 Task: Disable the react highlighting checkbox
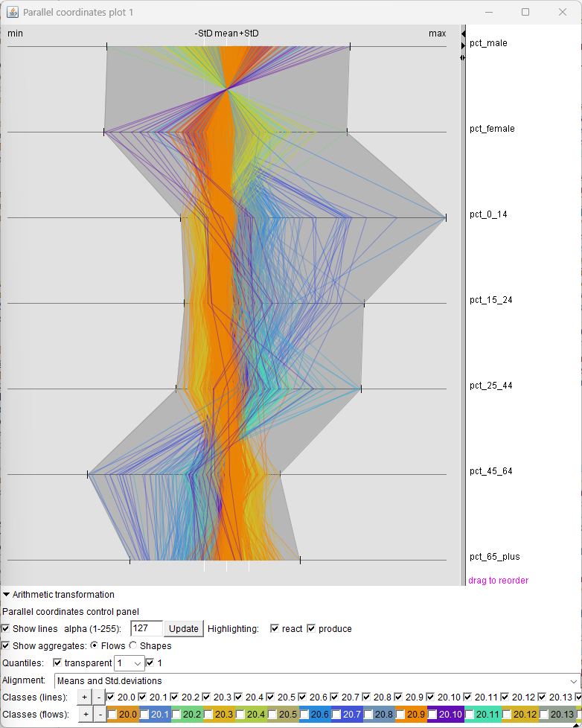(x=275, y=629)
